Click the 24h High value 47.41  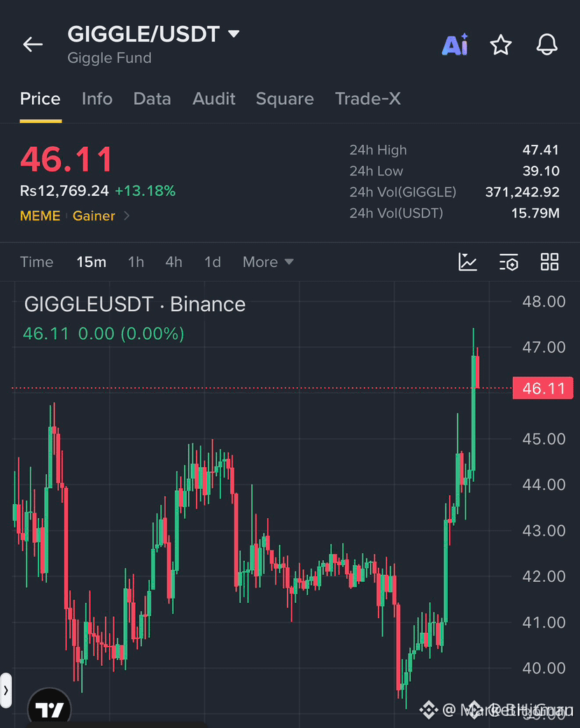coord(541,150)
